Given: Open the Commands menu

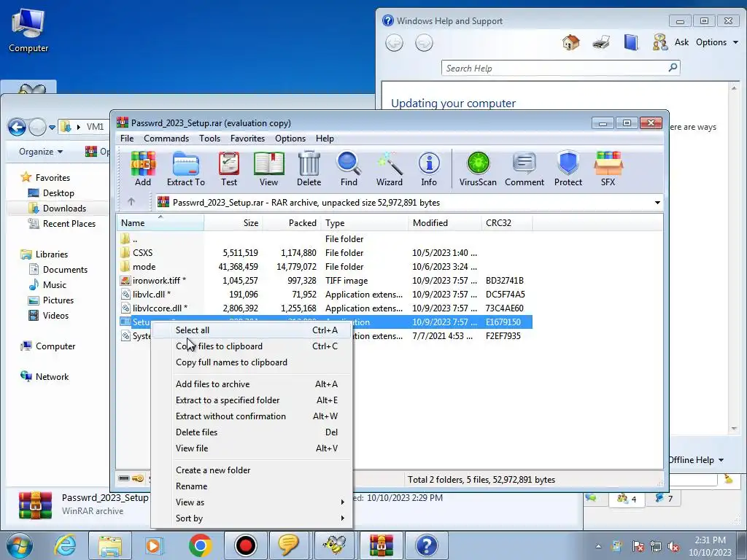Looking at the screenshot, I should pyautogui.click(x=166, y=139).
